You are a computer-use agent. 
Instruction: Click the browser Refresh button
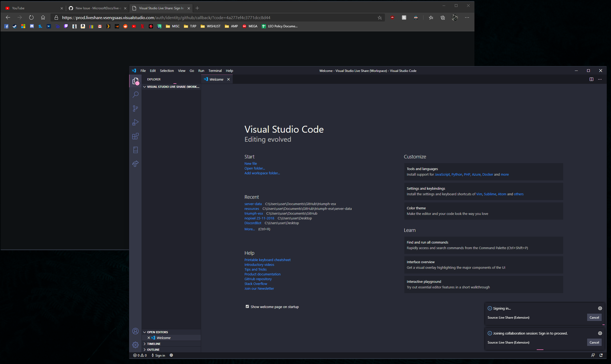(x=31, y=18)
